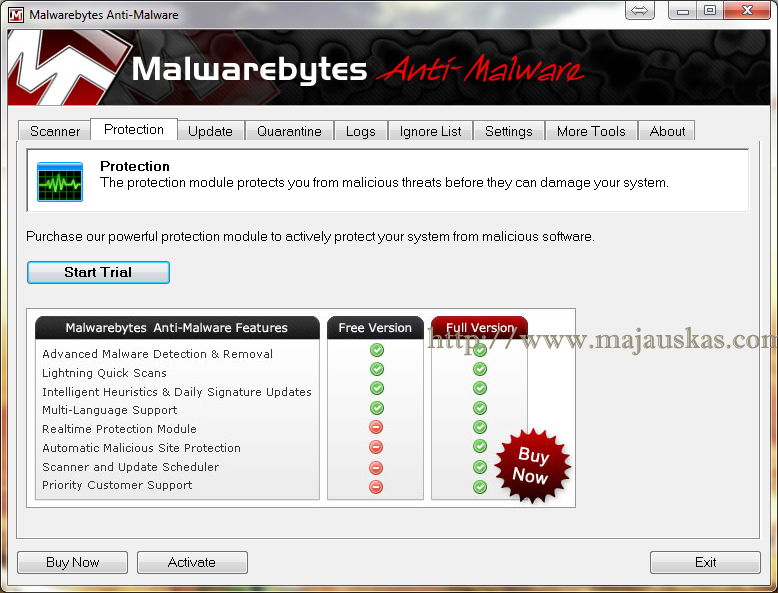The height and width of the screenshot is (593, 778).
Task: Click the Exit button
Action: [x=705, y=562]
